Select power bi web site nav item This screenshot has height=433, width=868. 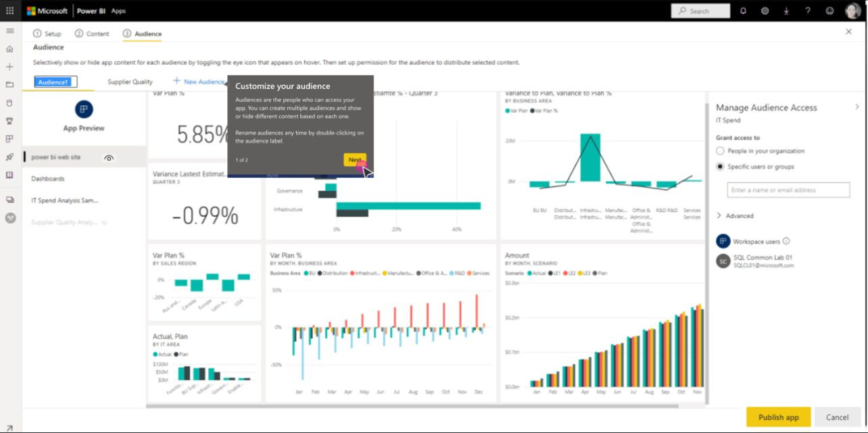click(x=84, y=157)
